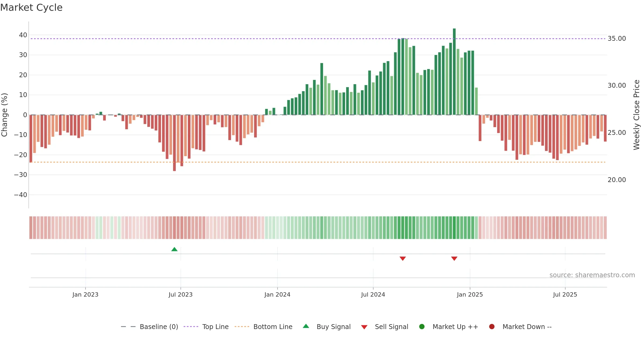
Task: Click the 20 tick on the Change axis
Action: 23,75
